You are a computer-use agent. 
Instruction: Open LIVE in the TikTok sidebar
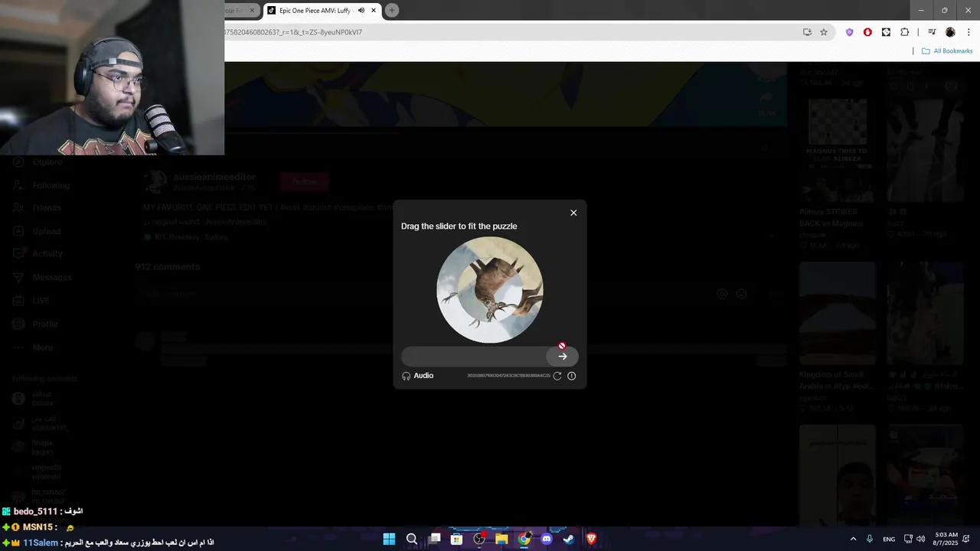[31, 301]
